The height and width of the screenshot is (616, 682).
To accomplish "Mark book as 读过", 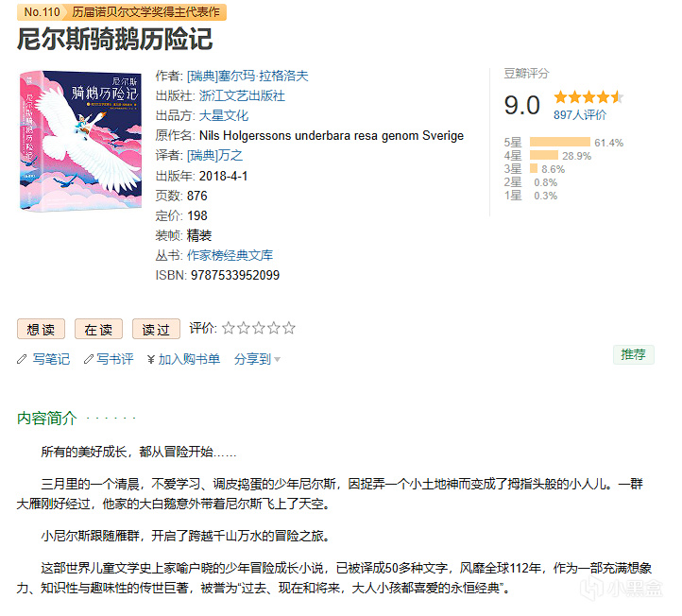I will pos(156,329).
